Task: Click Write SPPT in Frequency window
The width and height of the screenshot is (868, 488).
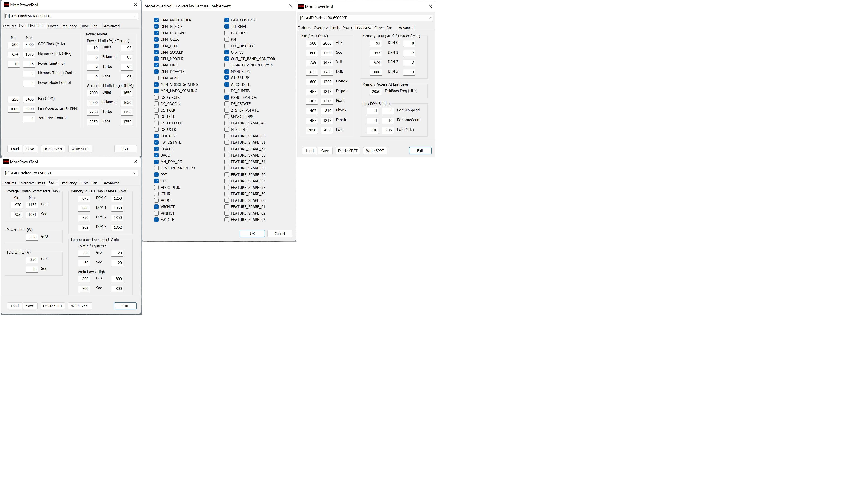Action: (x=375, y=150)
